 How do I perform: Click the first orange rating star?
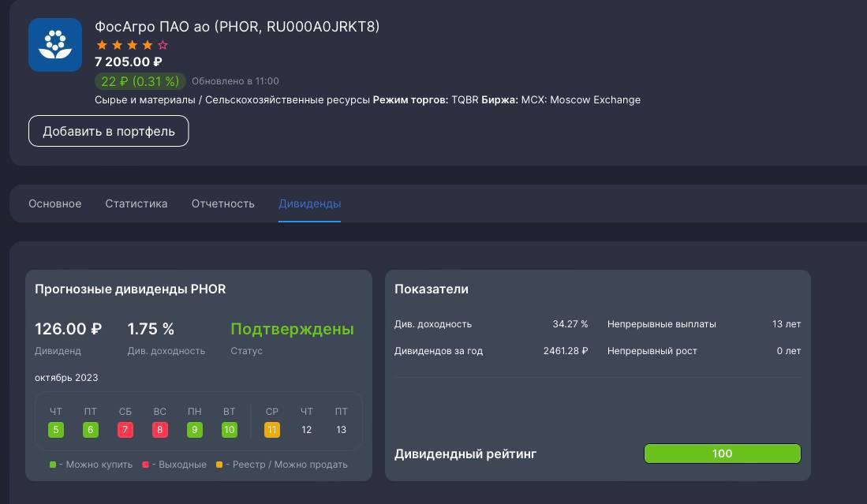(x=101, y=46)
